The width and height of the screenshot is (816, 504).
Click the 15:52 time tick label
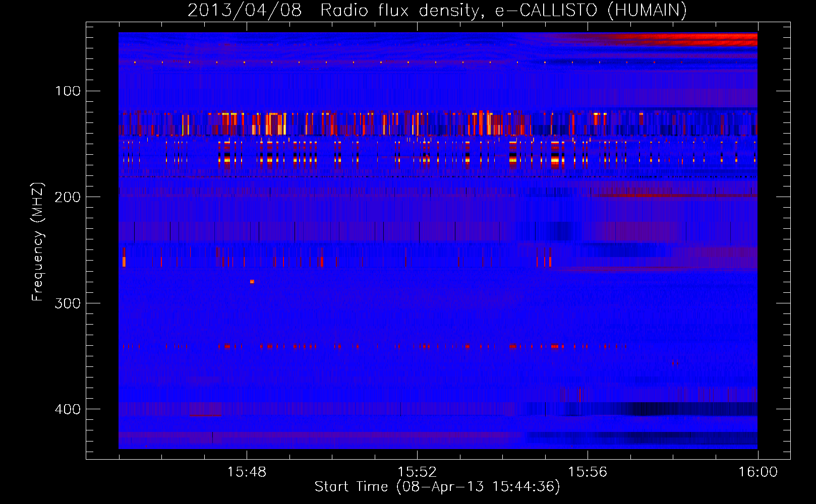417,472
